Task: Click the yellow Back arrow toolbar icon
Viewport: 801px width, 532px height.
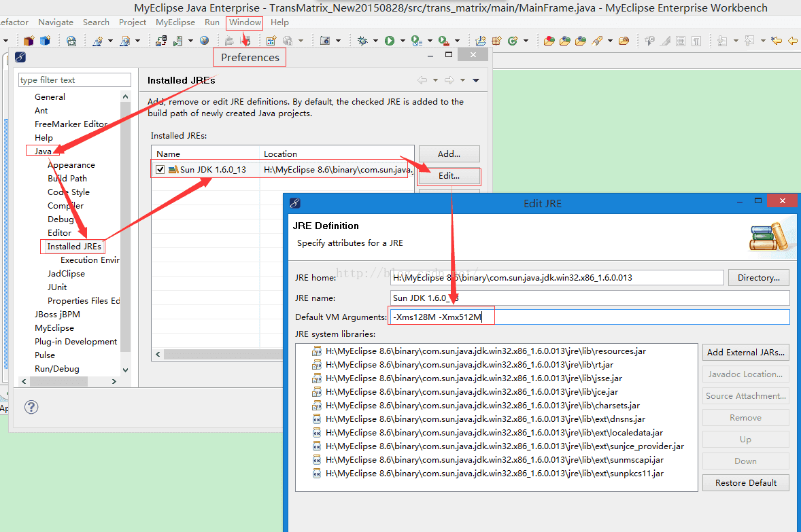Action: pos(794,41)
